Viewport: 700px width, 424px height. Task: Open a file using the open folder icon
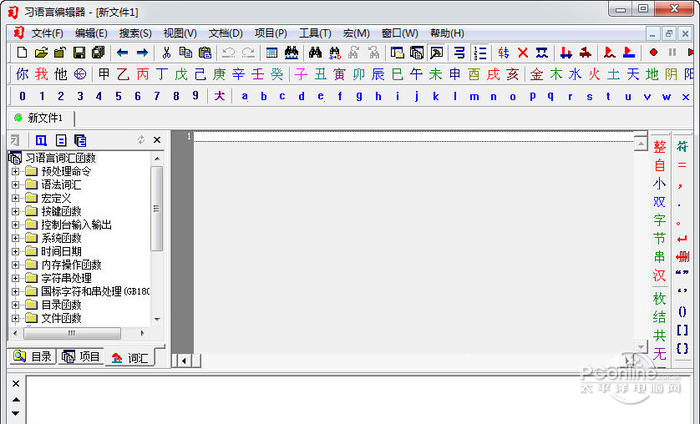point(41,53)
